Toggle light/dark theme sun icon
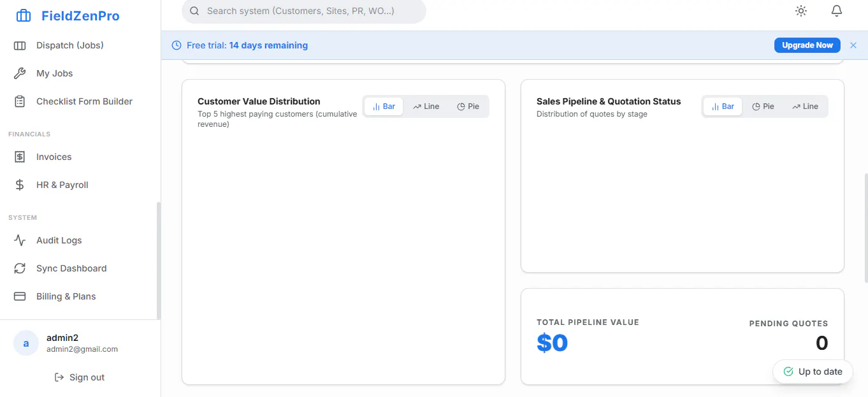 tap(801, 11)
